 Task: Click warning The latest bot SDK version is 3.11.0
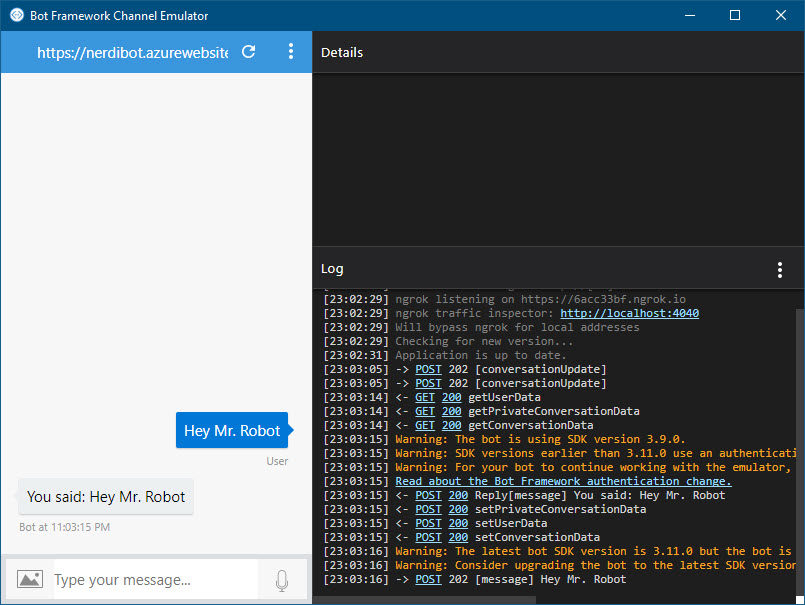coord(593,551)
